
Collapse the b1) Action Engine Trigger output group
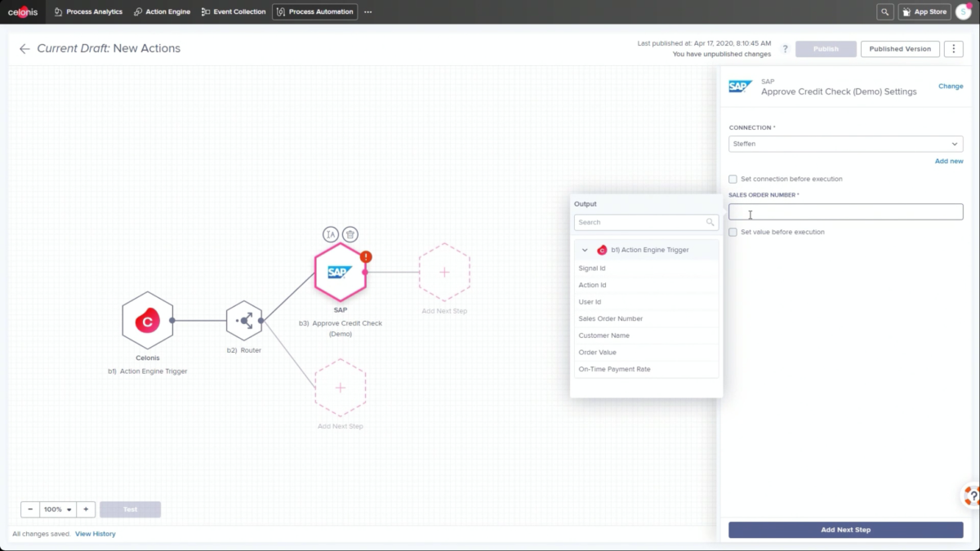pyautogui.click(x=584, y=250)
